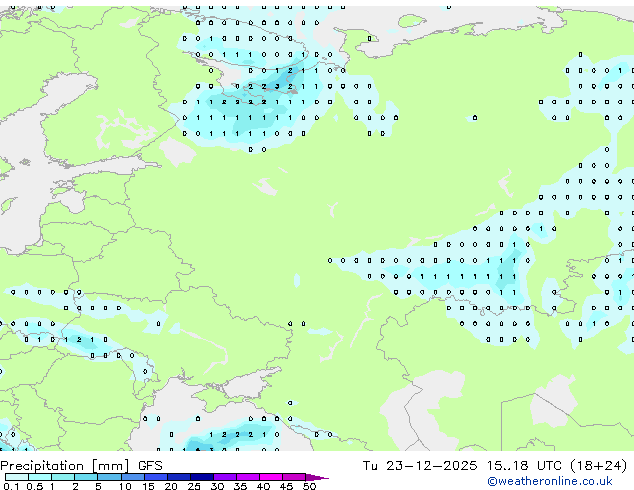Click the over-50 mm legend arrow tip

tap(317, 477)
